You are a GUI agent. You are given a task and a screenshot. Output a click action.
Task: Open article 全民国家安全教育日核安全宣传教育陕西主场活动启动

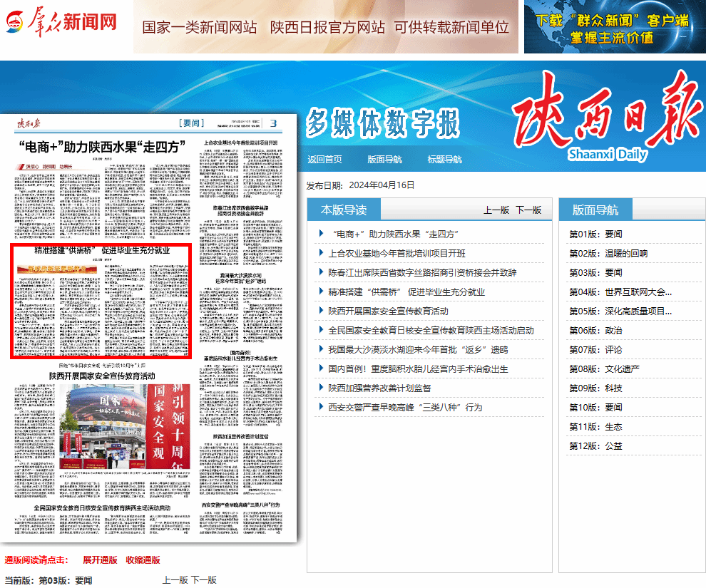click(x=431, y=330)
